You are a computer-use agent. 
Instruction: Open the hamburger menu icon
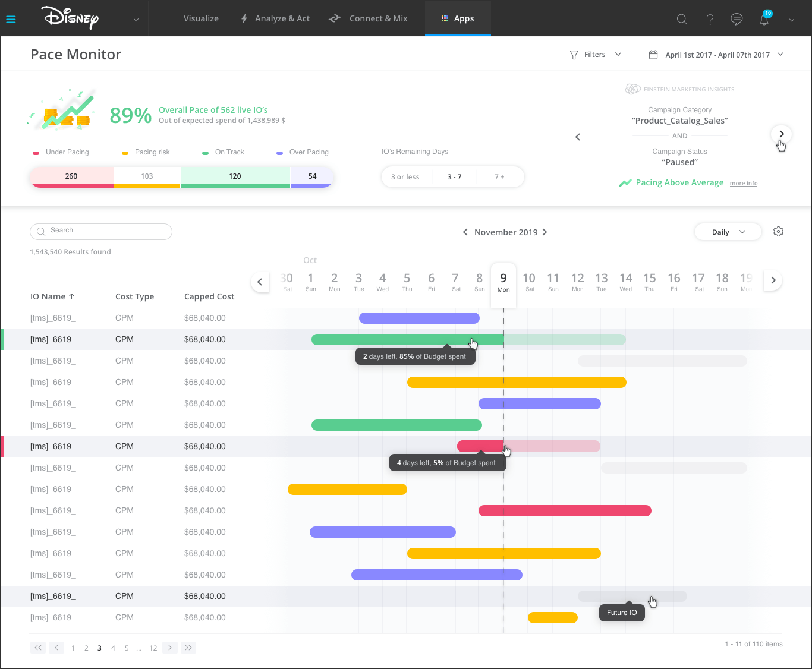pos(11,19)
